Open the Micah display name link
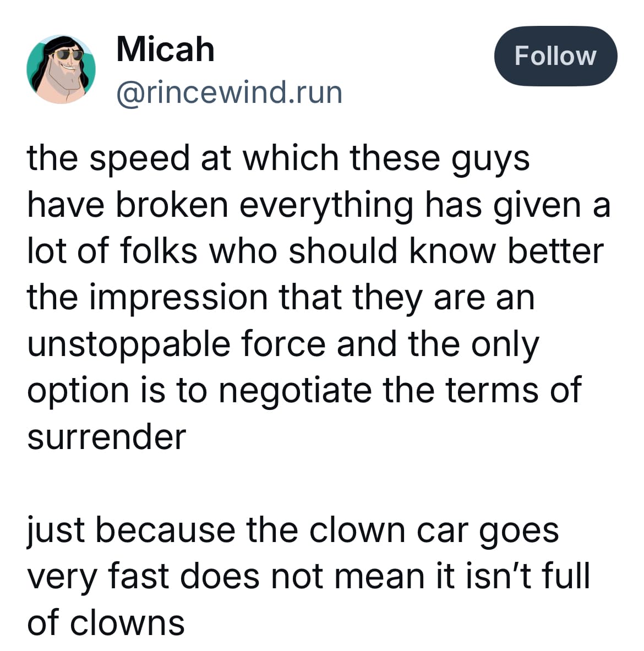This screenshot has height=651, width=644. click(x=165, y=49)
